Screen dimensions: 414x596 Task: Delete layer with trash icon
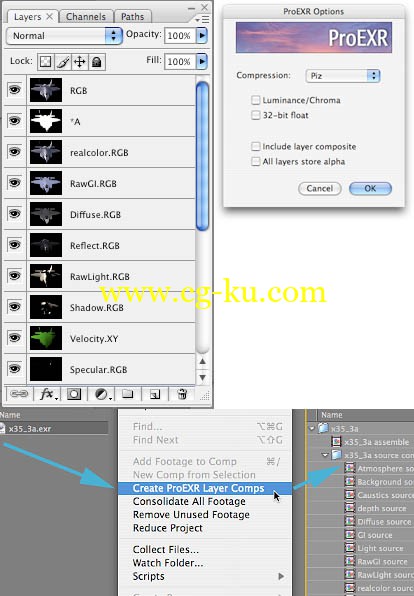[182, 394]
